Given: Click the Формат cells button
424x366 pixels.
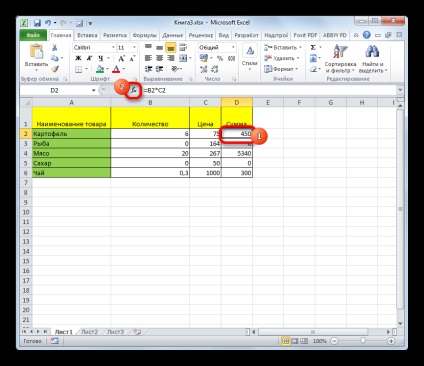Looking at the screenshot, I should pyautogui.click(x=281, y=69).
